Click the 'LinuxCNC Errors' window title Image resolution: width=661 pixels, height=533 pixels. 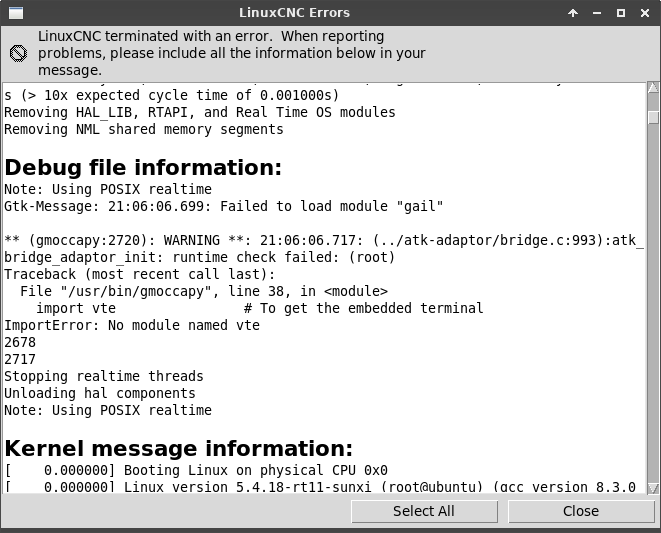click(x=294, y=13)
